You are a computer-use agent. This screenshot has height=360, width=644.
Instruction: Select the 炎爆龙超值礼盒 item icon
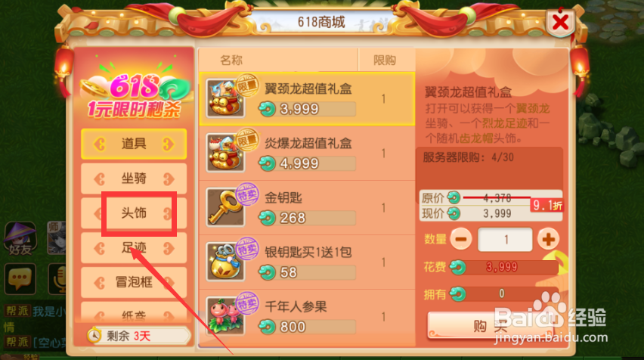[x=225, y=153]
